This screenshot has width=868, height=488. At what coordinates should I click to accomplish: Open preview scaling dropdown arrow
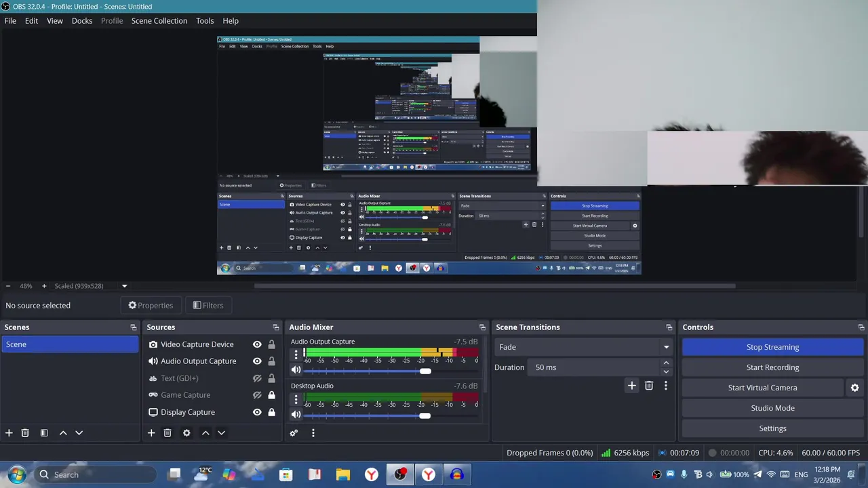point(124,286)
